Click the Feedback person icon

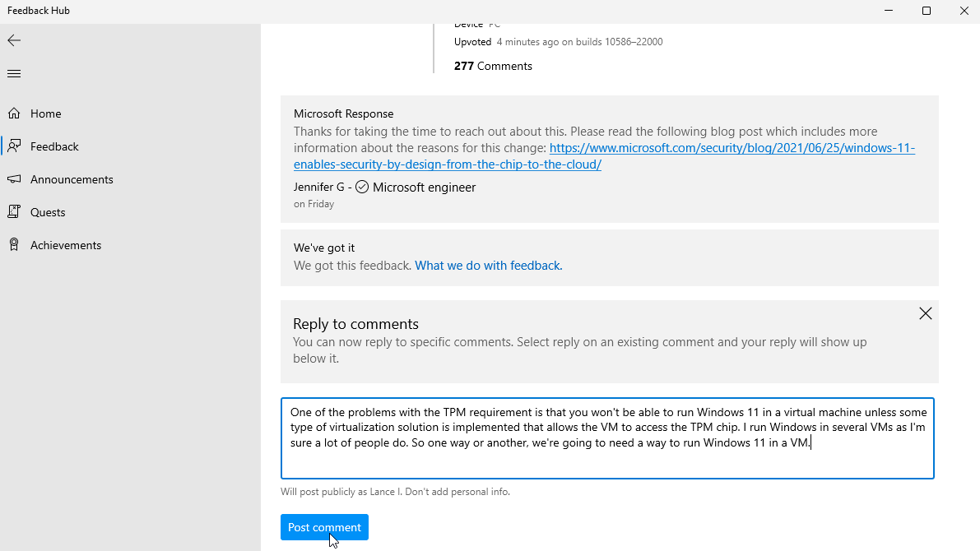pyautogui.click(x=14, y=146)
